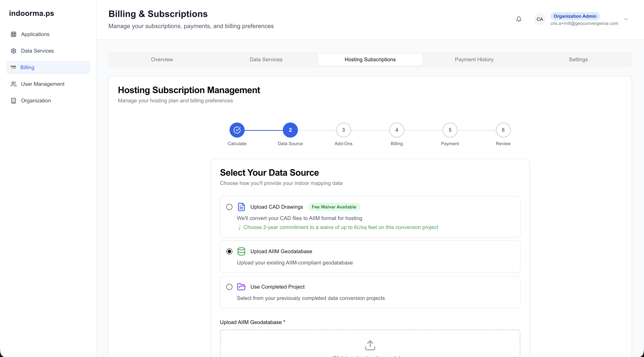Click the CA user avatar
The width and height of the screenshot is (644, 357).
coord(540,19)
